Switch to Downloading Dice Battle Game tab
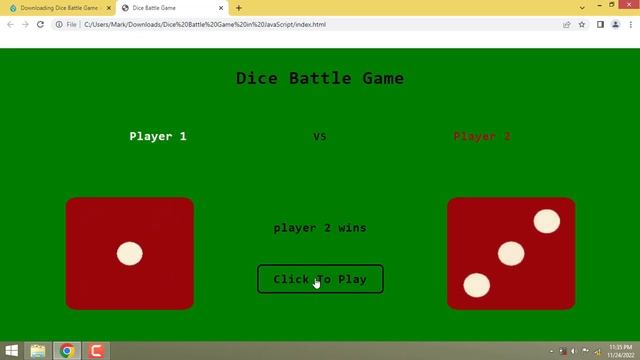The height and width of the screenshot is (360, 640). pyautogui.click(x=59, y=8)
